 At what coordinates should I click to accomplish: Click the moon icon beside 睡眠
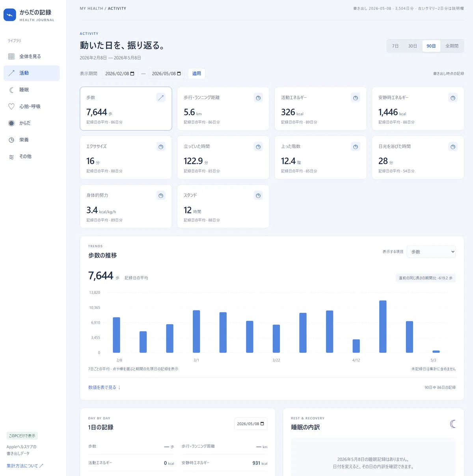click(11, 90)
